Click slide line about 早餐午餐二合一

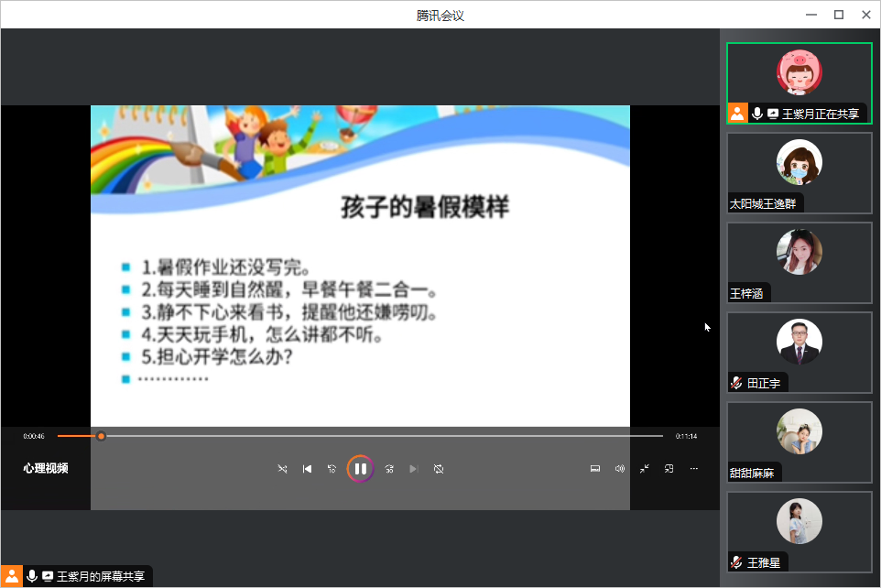click(x=288, y=289)
